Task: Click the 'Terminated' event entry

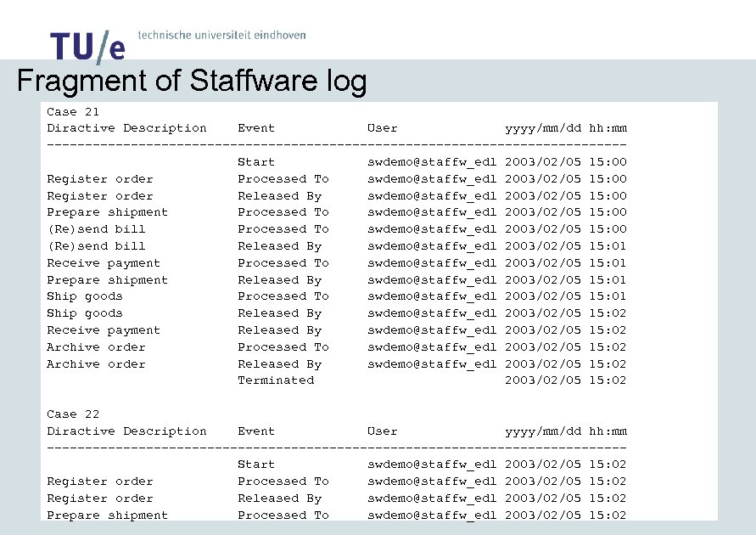Action: (276, 380)
